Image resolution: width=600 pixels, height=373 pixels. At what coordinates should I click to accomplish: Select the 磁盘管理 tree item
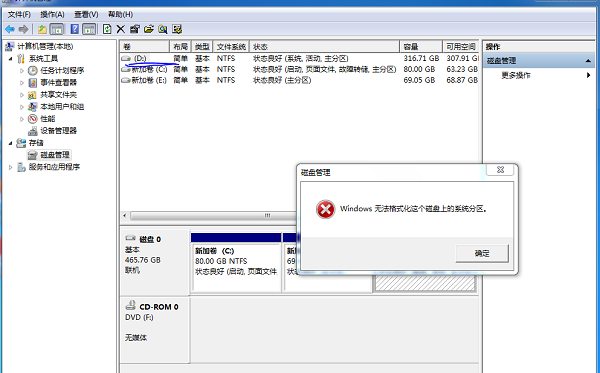[48, 155]
